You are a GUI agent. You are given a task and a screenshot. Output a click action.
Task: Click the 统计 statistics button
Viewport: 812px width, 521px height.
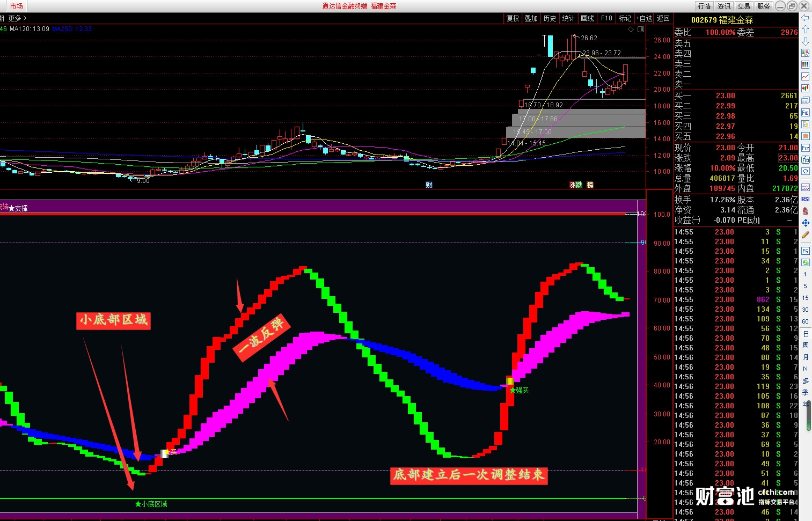tap(568, 18)
